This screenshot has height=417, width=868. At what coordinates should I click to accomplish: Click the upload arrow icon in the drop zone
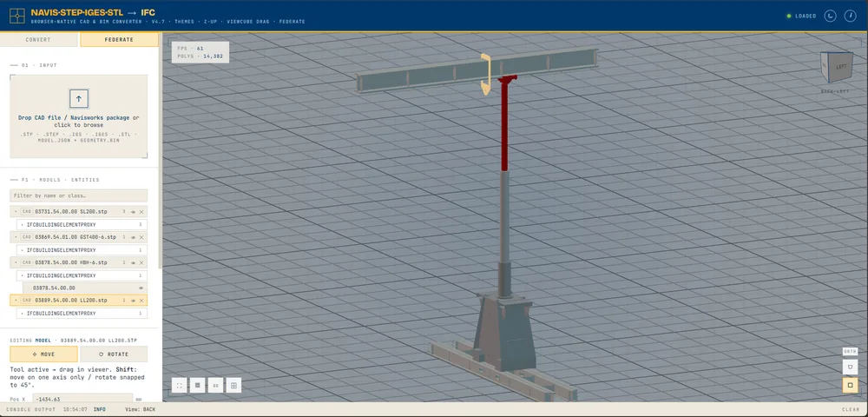click(x=79, y=98)
